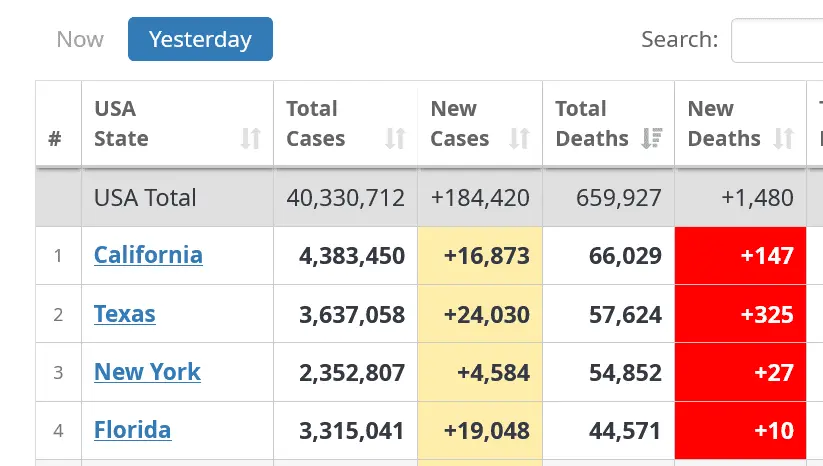The image size is (823, 466).
Task: Select California total cases 4,383,450
Action: (x=352, y=256)
